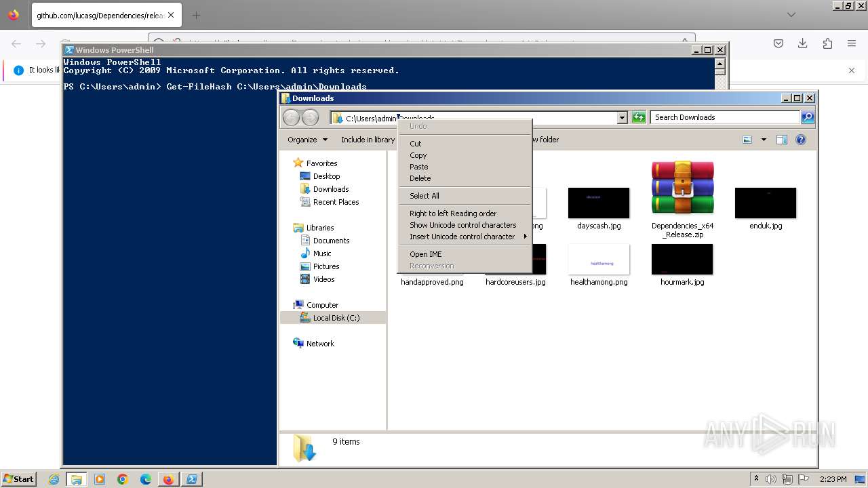Go back in the Firefox window
The height and width of the screenshot is (488, 868).
[x=16, y=43]
